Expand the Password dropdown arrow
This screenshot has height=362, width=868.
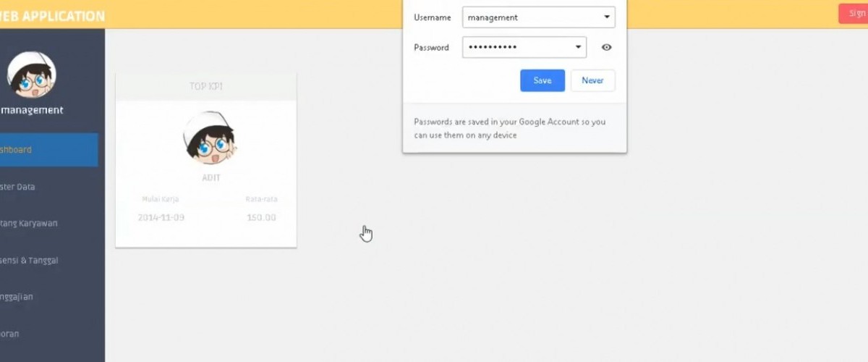point(578,48)
